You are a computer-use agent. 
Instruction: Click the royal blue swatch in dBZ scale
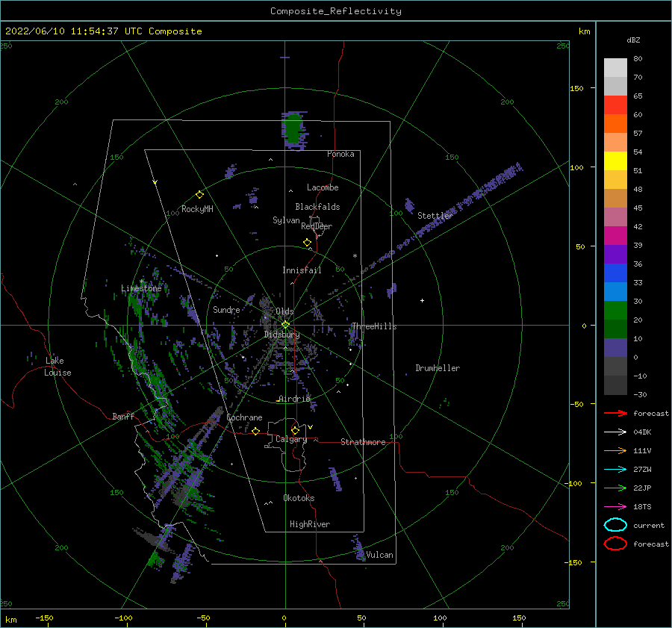(x=615, y=273)
